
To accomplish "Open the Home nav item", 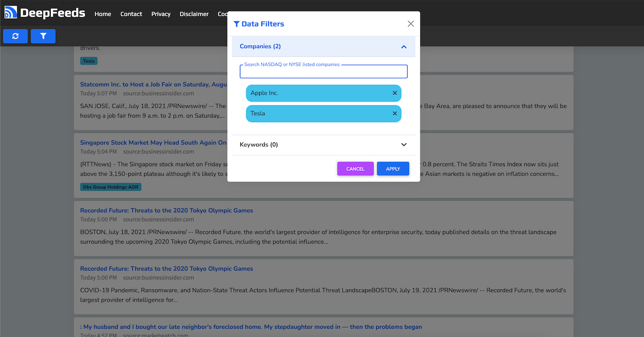I will (103, 14).
